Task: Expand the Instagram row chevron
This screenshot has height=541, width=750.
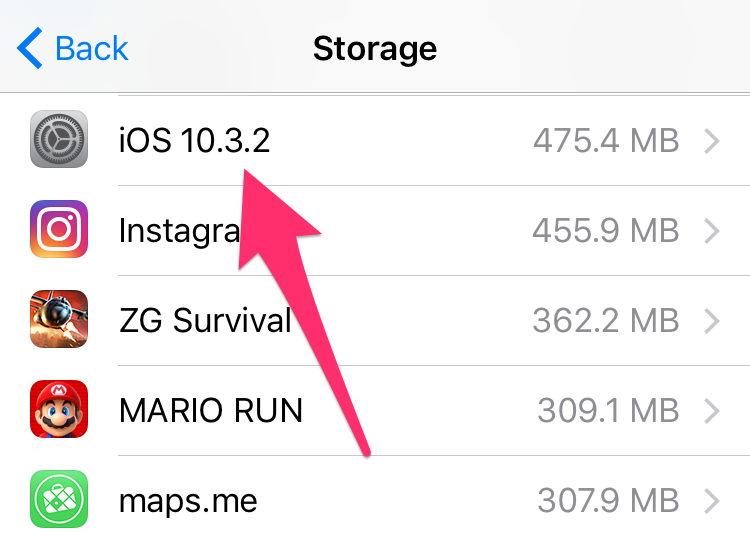Action: coord(712,231)
